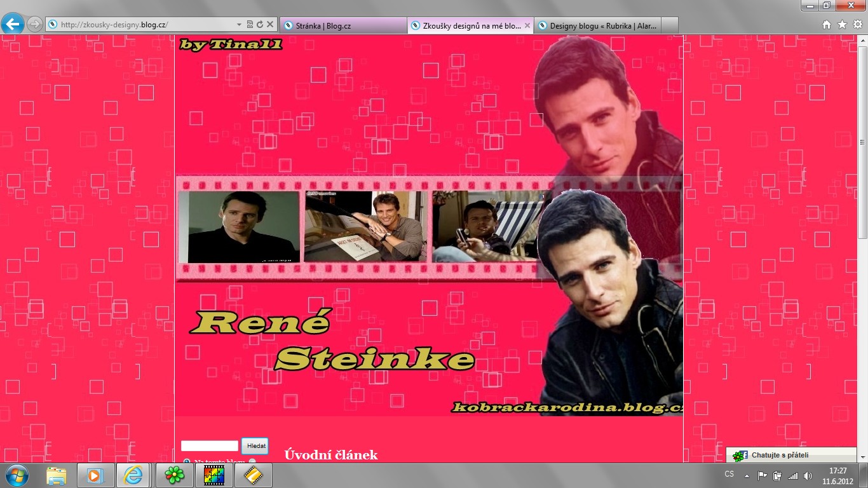Open Windows Explorer from the taskbar
Image resolution: width=868 pixels, height=488 pixels.
click(x=57, y=475)
